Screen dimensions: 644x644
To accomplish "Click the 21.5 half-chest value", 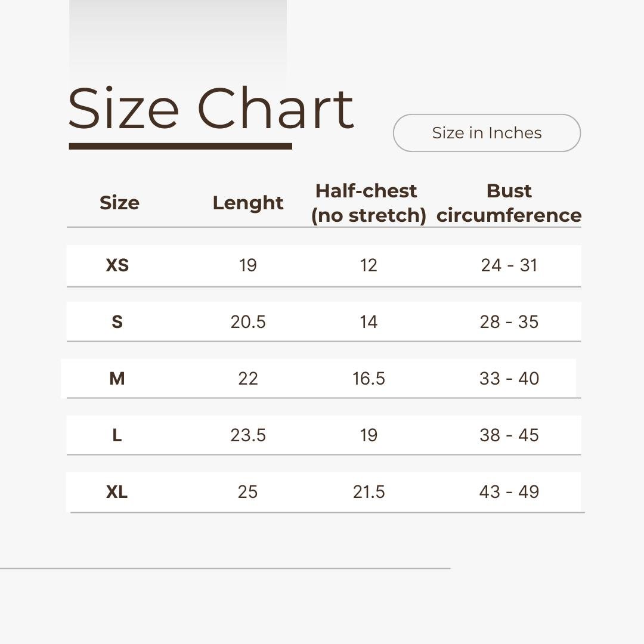I will (369, 491).
